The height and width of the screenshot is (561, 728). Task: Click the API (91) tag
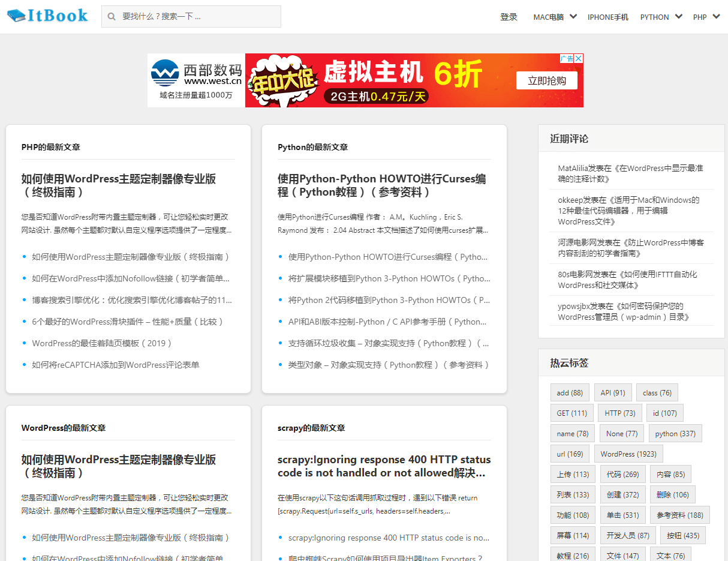pos(613,393)
